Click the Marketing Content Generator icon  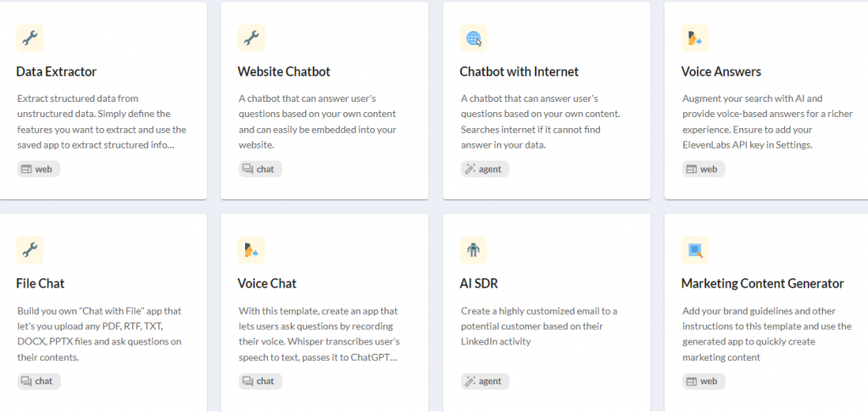(695, 250)
